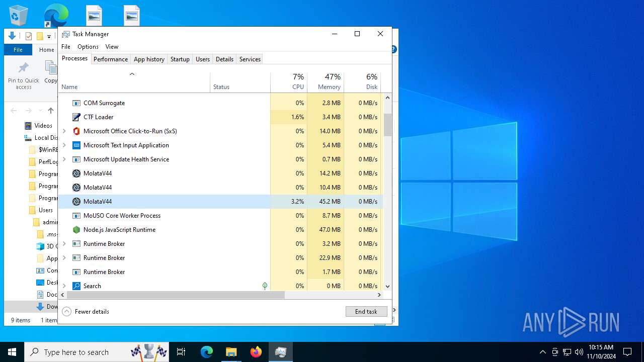Screen dimensions: 644x362
Task: Click the File tab in File Explorer
Action: click(x=18, y=50)
